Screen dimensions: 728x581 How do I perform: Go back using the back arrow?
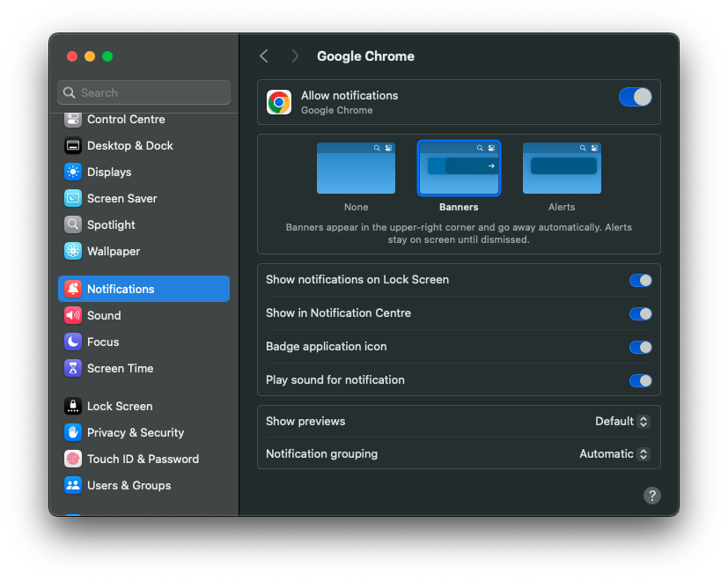tap(263, 56)
